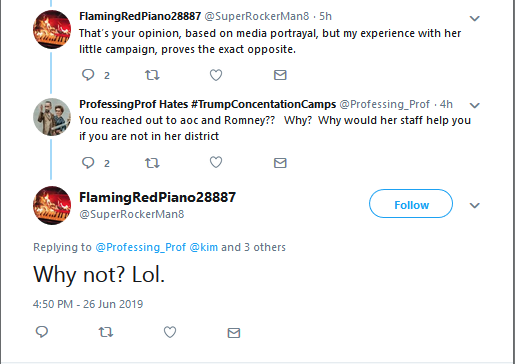Image resolution: width=515 pixels, height=364 pixels.
Task: Reply to FlamingRedPiano's opinion tweet
Action: pos(88,75)
